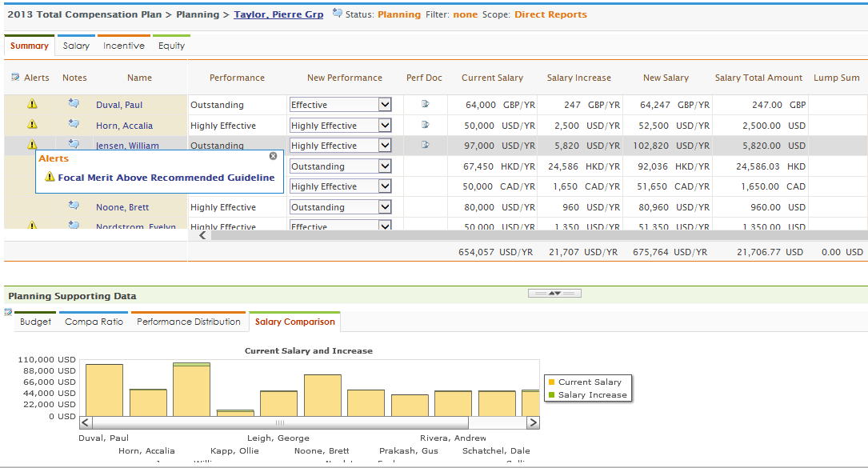Click the icon next to Status in header
868x468 pixels.
pos(337,14)
